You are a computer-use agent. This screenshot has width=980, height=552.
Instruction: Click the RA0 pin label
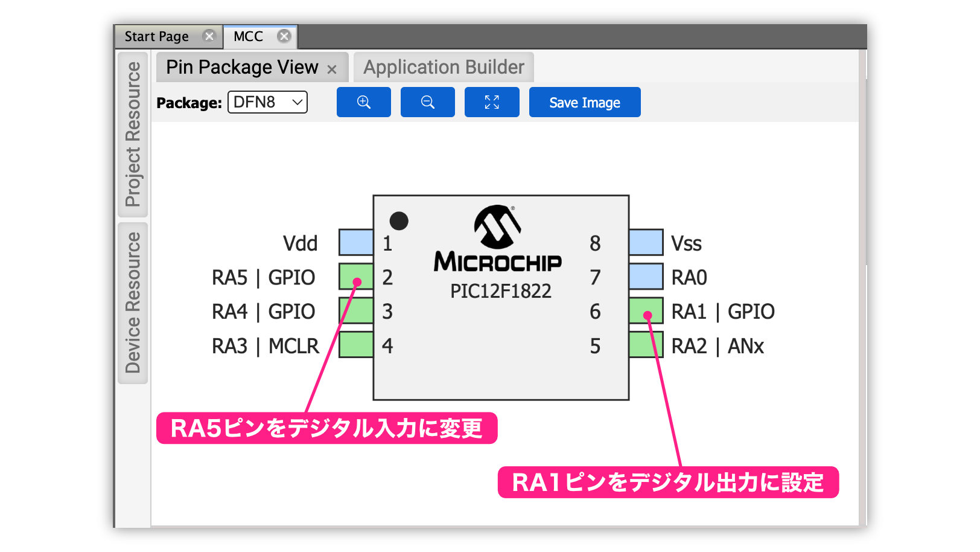pos(689,277)
